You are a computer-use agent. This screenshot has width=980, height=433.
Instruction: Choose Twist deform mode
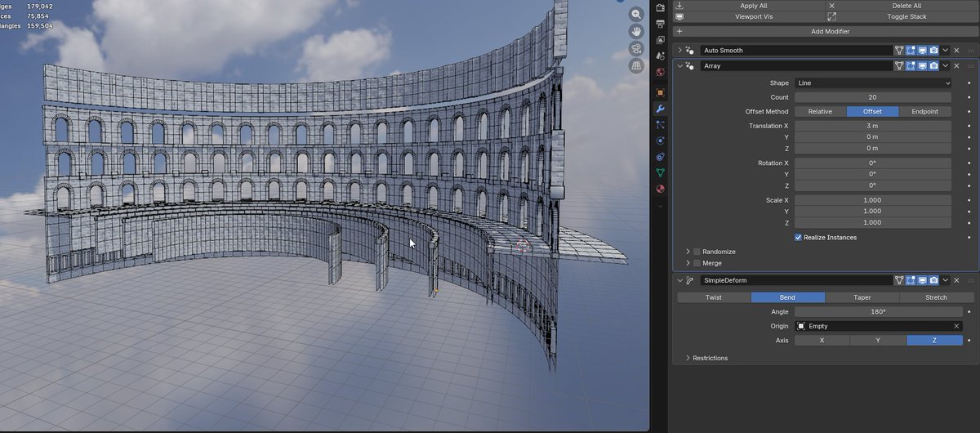coord(714,297)
